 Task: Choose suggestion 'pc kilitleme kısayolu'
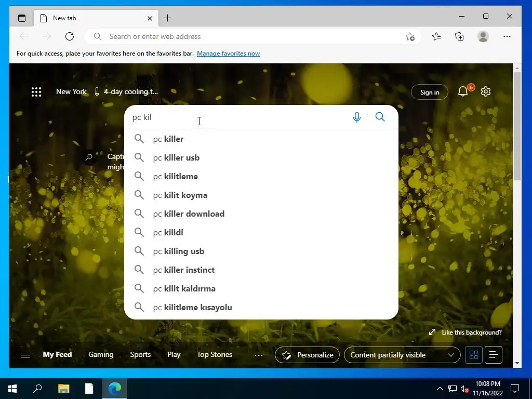point(261,307)
